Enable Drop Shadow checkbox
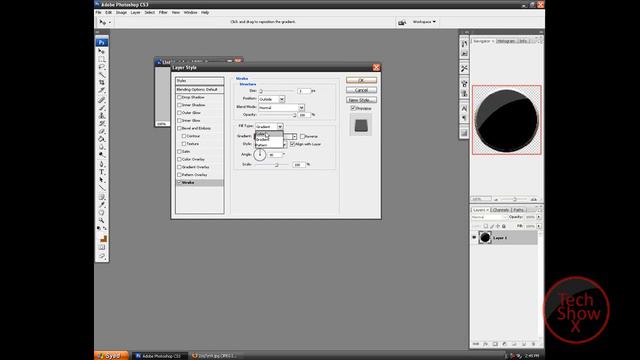 click(179, 97)
